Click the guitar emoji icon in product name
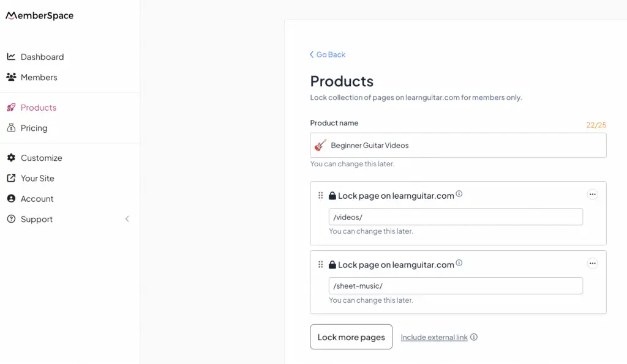Screen dimensions: 627x364 [320, 145]
